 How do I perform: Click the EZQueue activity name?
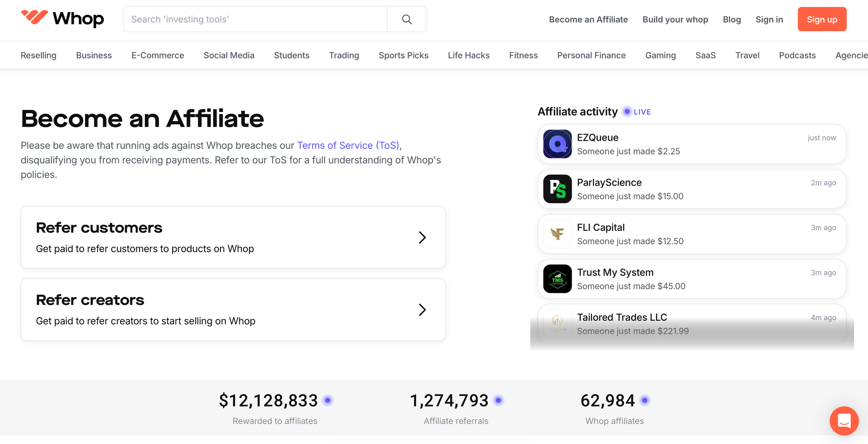(598, 138)
